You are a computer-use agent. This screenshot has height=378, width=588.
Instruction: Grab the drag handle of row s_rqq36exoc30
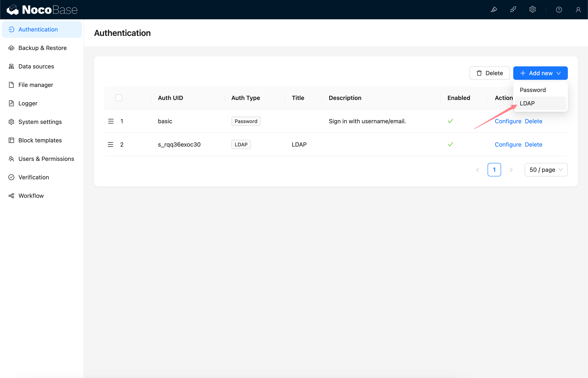click(x=110, y=144)
